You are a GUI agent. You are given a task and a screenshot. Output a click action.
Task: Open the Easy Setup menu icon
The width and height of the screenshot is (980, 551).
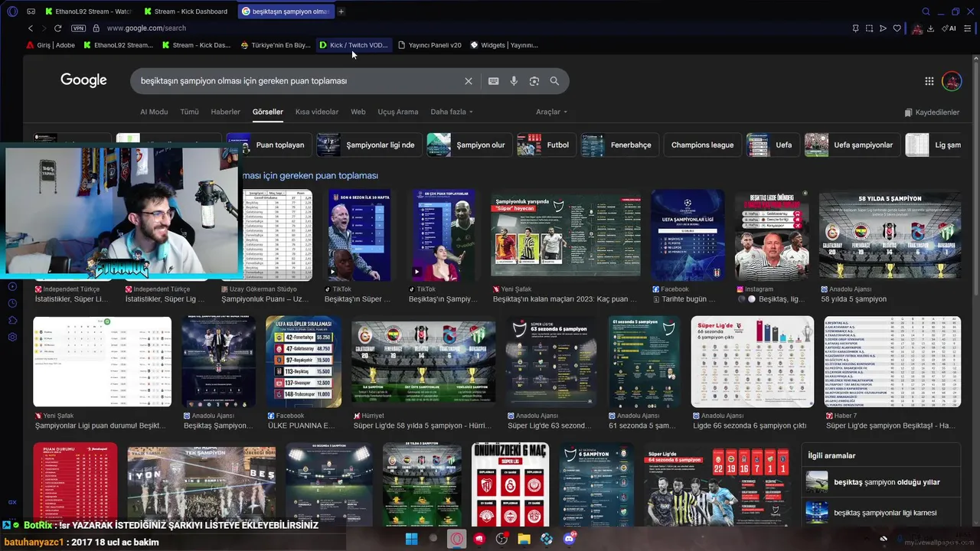[968, 28]
